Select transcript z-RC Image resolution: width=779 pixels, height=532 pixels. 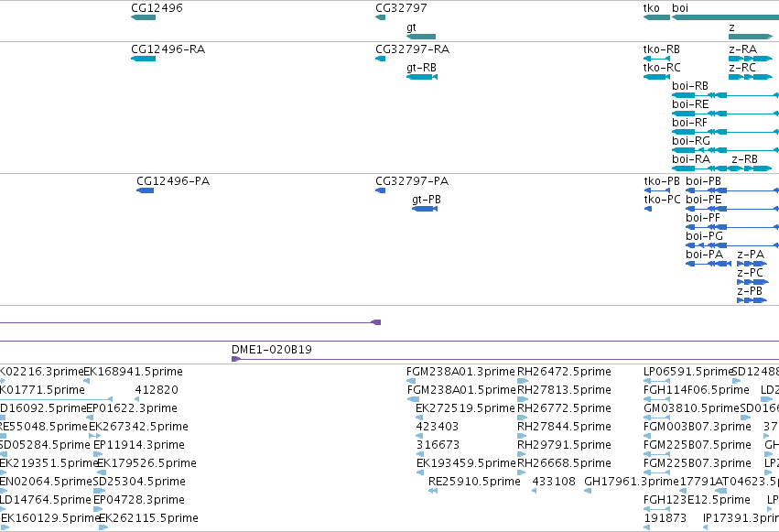(x=751, y=77)
